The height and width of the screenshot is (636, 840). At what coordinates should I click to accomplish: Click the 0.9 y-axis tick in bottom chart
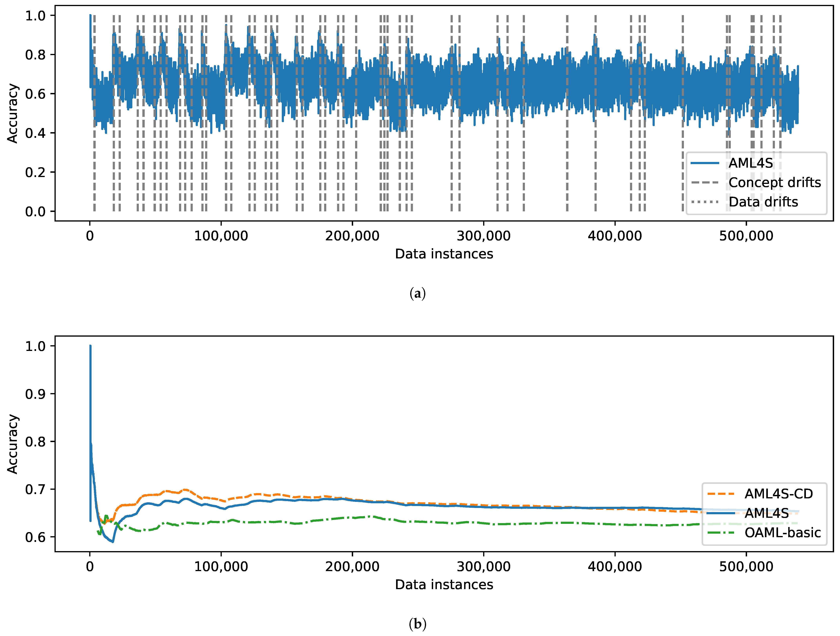pyautogui.click(x=35, y=394)
